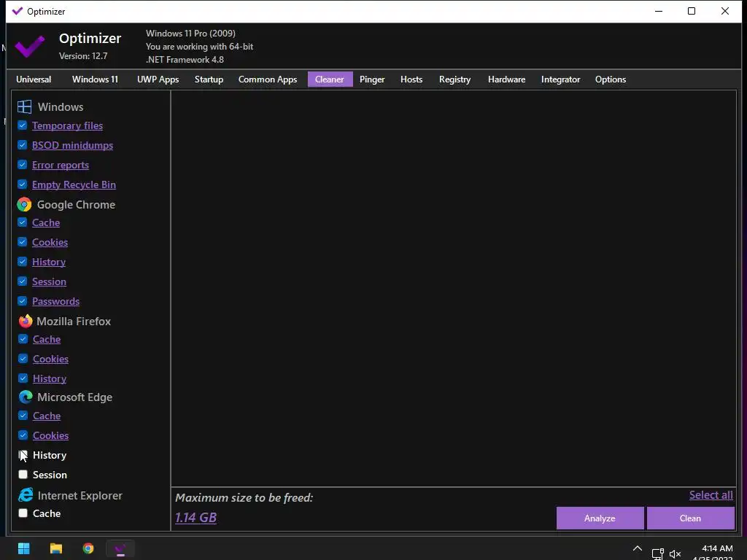Click the Windows 11 Pro (2009) text
This screenshot has width=747, height=560.
point(190,34)
